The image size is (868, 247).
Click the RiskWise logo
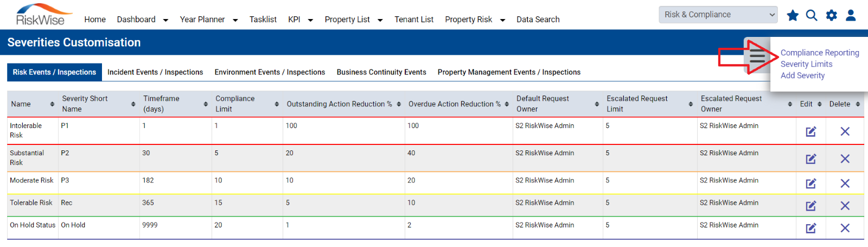point(43,15)
